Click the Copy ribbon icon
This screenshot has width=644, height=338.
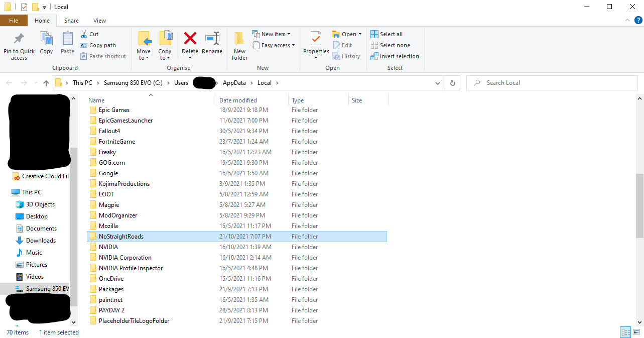[46, 39]
